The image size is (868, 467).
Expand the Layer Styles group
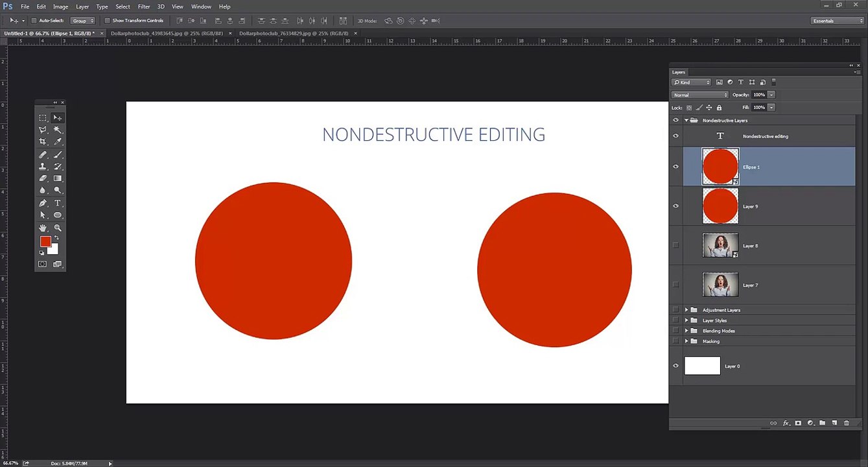click(x=686, y=320)
